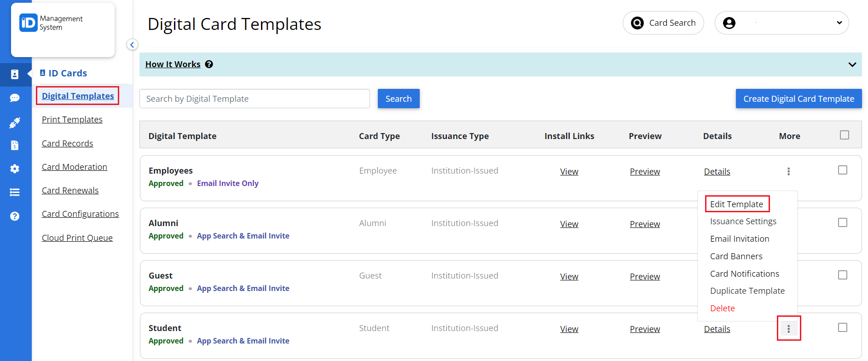
Task: Choose Email Invitation from the menu
Action: coord(740,239)
